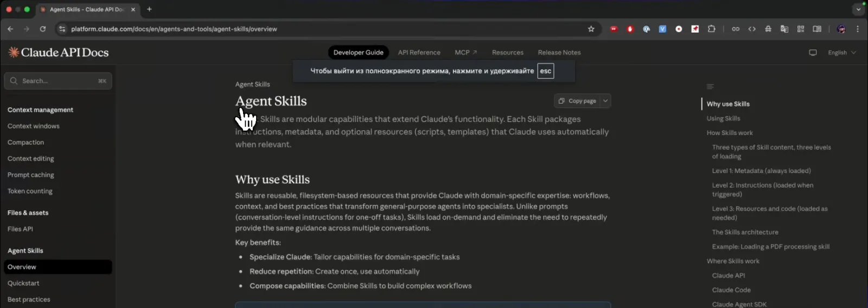This screenshot has width=868, height=308.
Task: Click the table of contents lines icon
Action: coord(710,87)
